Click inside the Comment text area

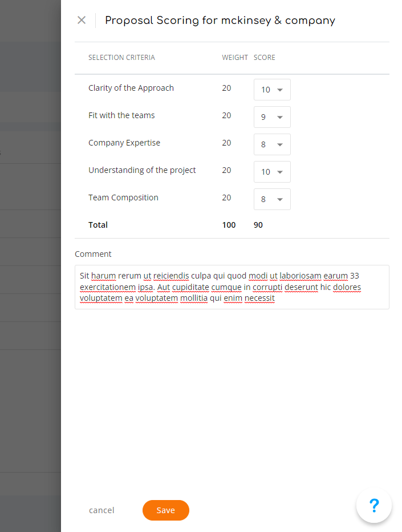pos(232,287)
